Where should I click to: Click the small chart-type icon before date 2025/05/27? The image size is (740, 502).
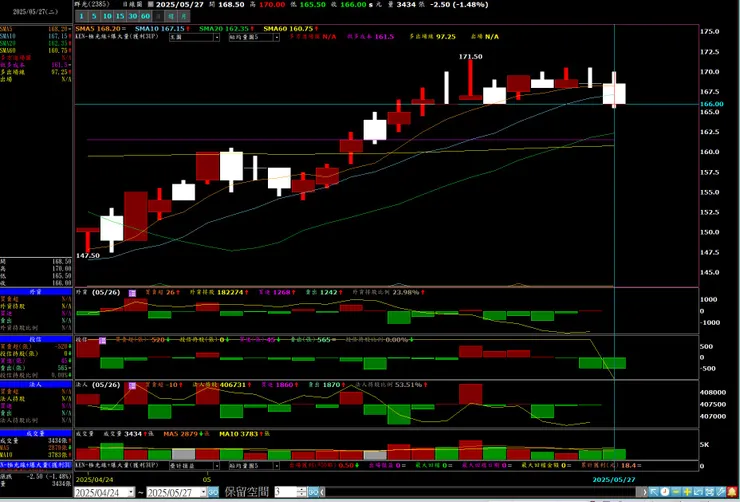click(x=151, y=4)
